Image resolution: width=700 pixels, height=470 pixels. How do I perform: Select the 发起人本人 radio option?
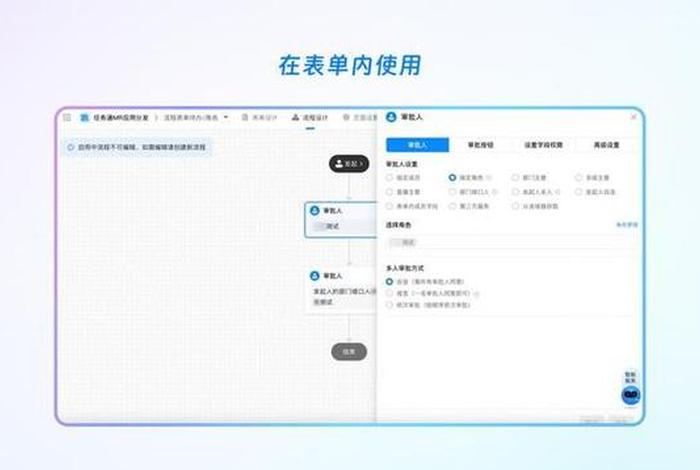[x=516, y=192]
